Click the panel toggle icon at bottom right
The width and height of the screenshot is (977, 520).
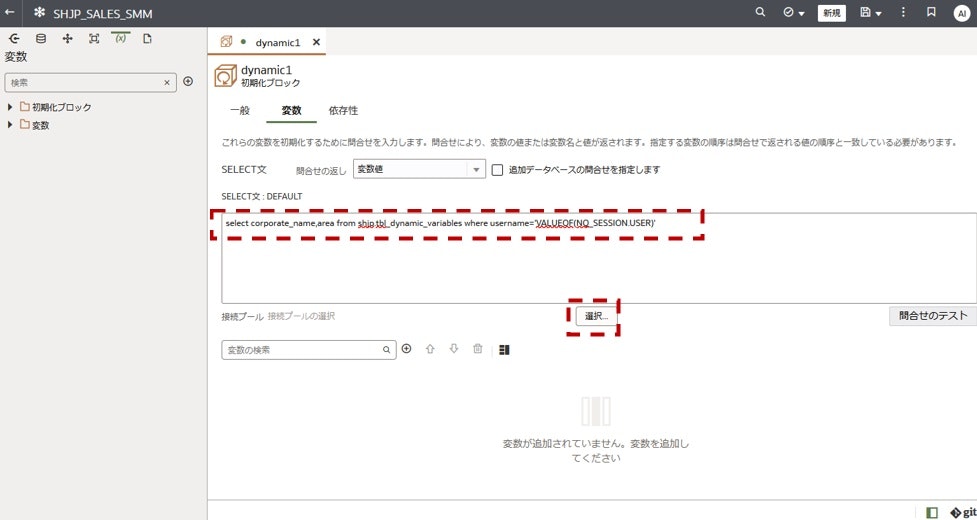[x=932, y=512]
